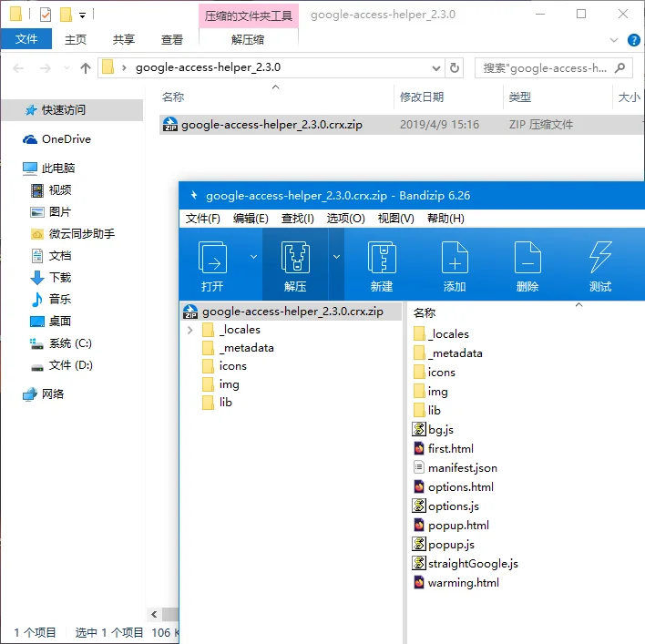
Task: Expand the Explorer ribbon chevron
Action: click(614, 40)
